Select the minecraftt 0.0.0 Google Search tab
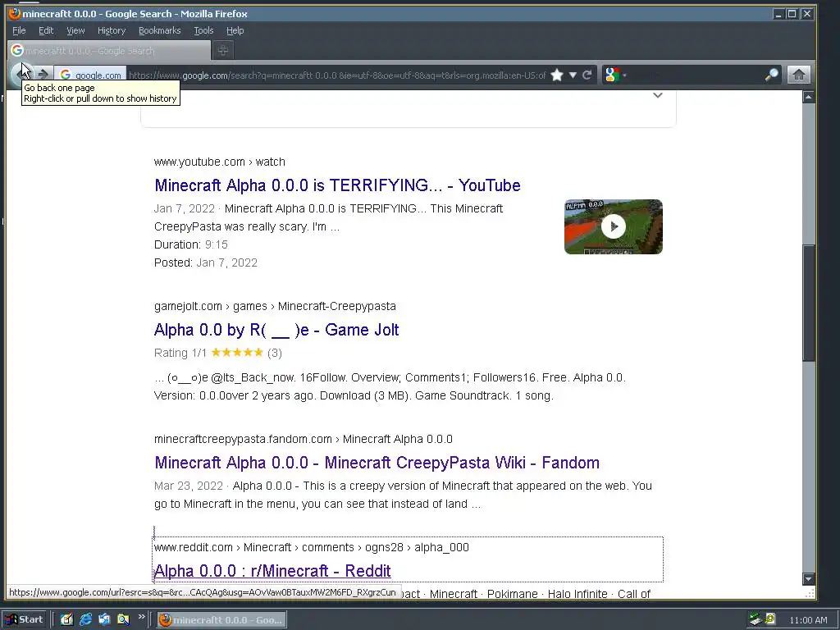 (x=109, y=50)
